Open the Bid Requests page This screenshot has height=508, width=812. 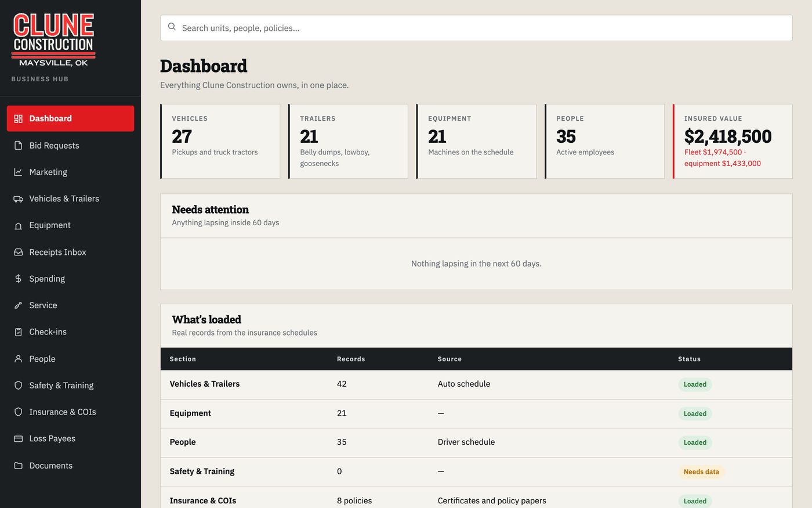tap(70, 145)
